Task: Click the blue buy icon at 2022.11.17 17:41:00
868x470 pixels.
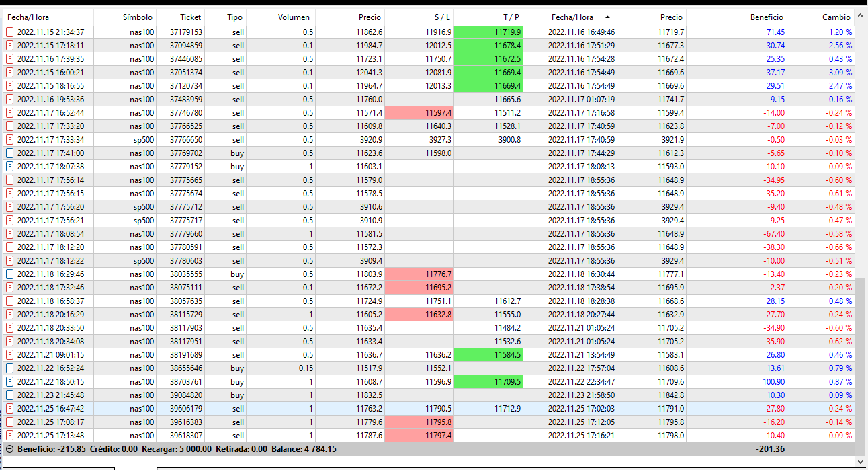Action: pyautogui.click(x=9, y=153)
